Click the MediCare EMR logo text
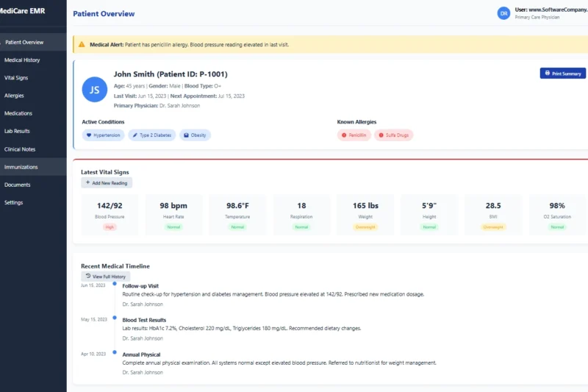588x392 pixels. pyautogui.click(x=23, y=11)
